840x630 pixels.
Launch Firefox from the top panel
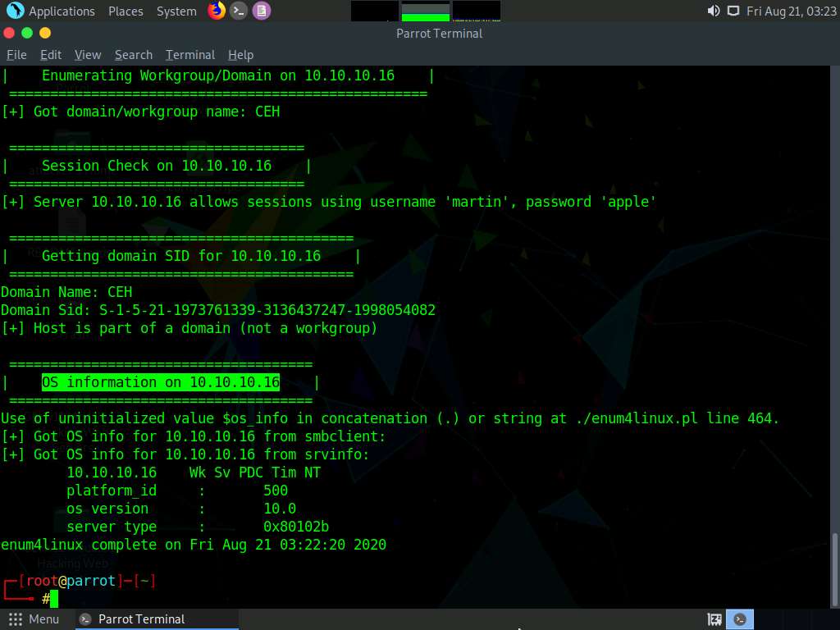pyautogui.click(x=217, y=11)
